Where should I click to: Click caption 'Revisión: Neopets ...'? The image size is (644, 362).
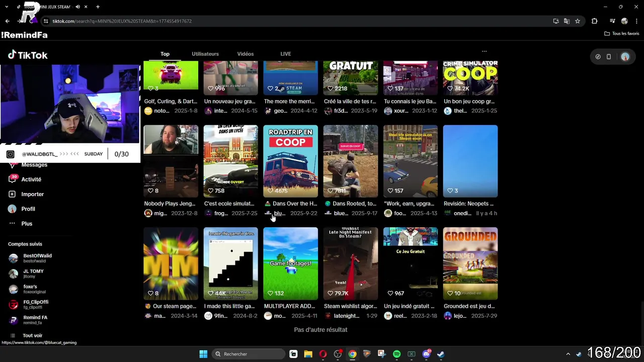click(468, 204)
